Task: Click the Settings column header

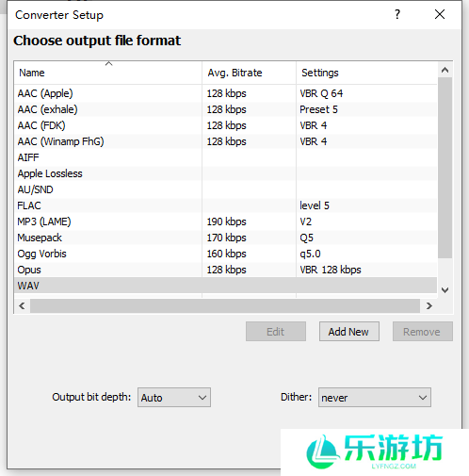Action: click(366, 73)
